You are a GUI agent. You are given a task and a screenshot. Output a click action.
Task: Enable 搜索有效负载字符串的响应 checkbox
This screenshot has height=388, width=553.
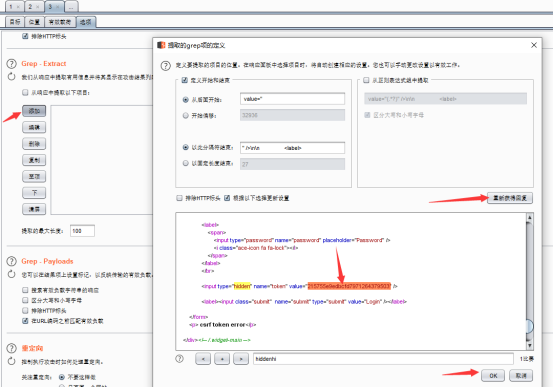[x=25, y=290]
